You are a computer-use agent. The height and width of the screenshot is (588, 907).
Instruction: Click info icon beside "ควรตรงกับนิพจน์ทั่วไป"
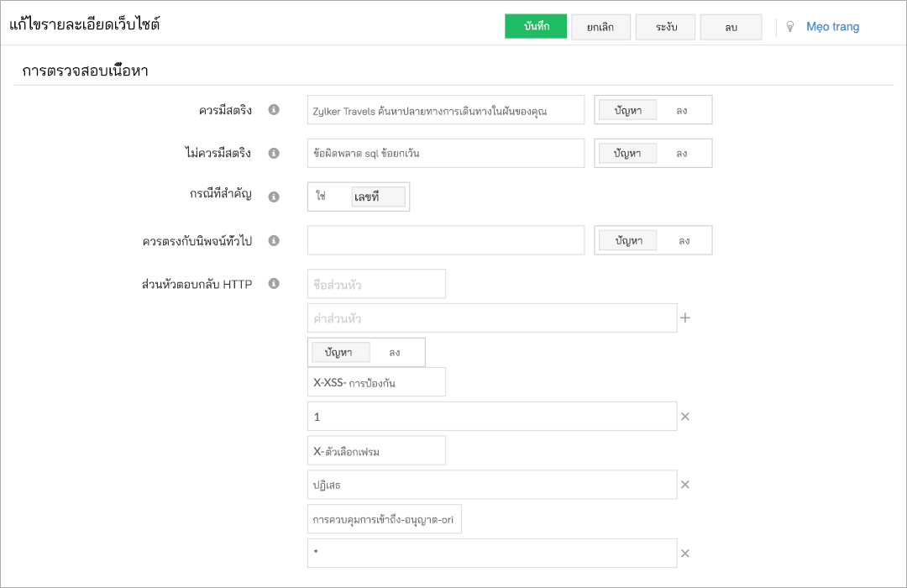pyautogui.click(x=273, y=240)
